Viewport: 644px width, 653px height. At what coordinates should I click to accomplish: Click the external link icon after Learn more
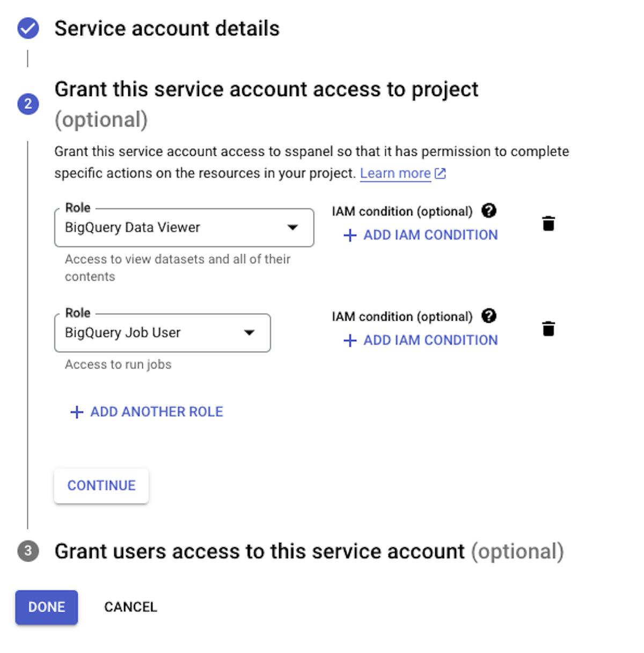[x=440, y=173]
